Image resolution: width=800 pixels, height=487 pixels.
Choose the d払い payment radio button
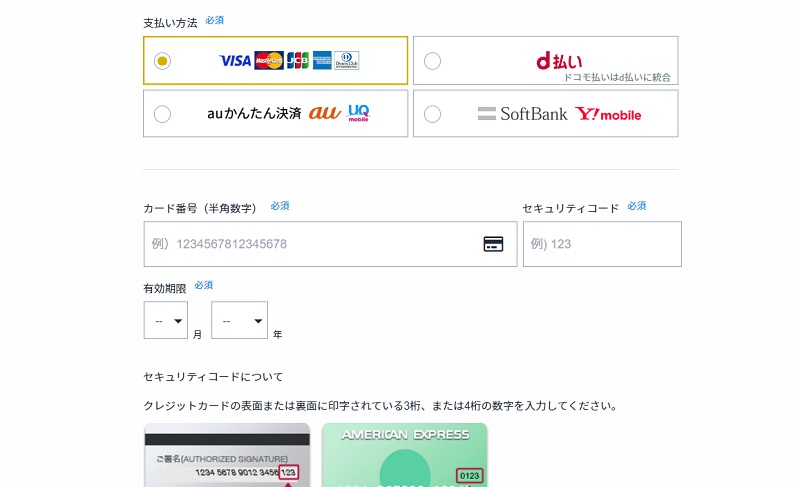click(x=432, y=61)
